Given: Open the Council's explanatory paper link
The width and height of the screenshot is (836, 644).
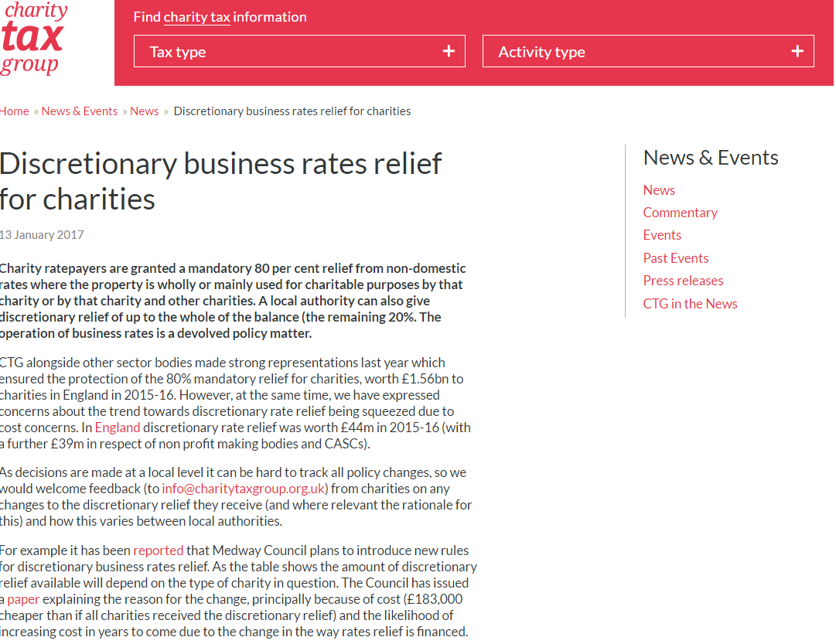Looking at the screenshot, I should (23, 598).
